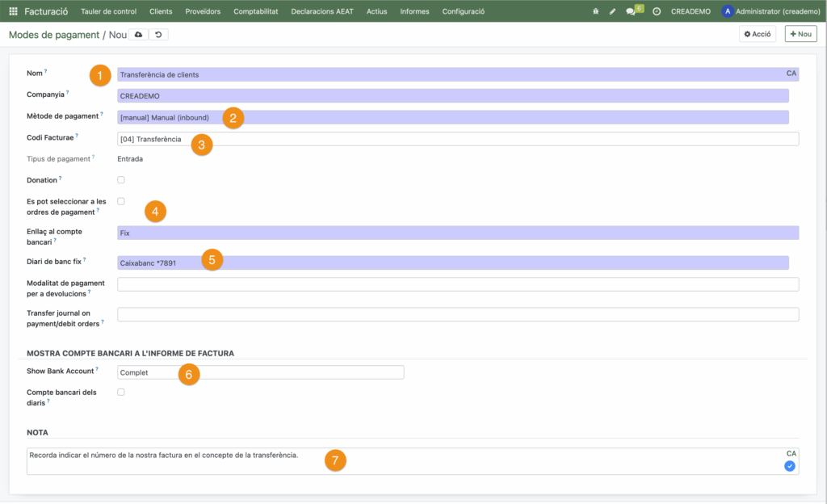The width and height of the screenshot is (827, 504).
Task: Open the apps grid menu
Action: (13, 11)
